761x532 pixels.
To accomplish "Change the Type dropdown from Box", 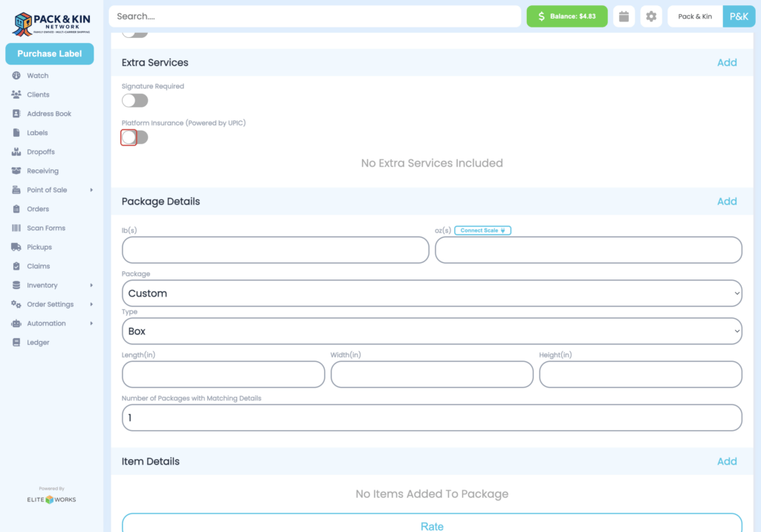I will tap(432, 331).
